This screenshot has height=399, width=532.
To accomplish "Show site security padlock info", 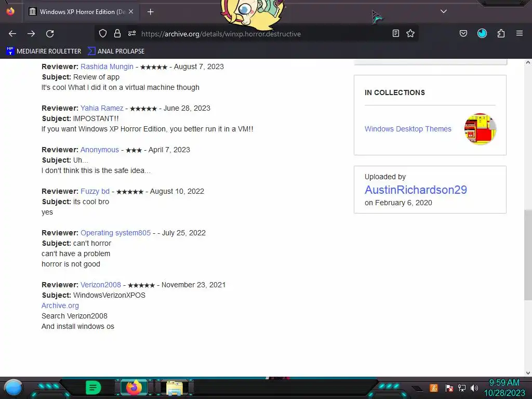I will pos(117,33).
